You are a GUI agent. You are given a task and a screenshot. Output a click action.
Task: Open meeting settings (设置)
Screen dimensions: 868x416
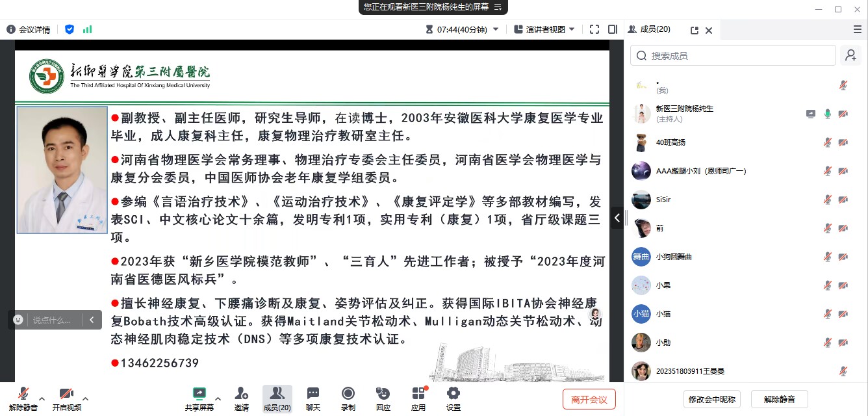pyautogui.click(x=453, y=398)
